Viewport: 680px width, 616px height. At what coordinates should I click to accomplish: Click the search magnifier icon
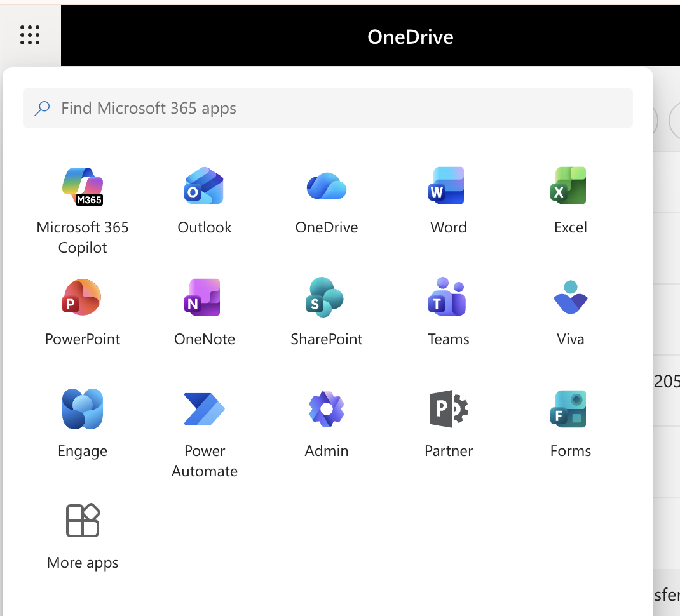point(42,108)
